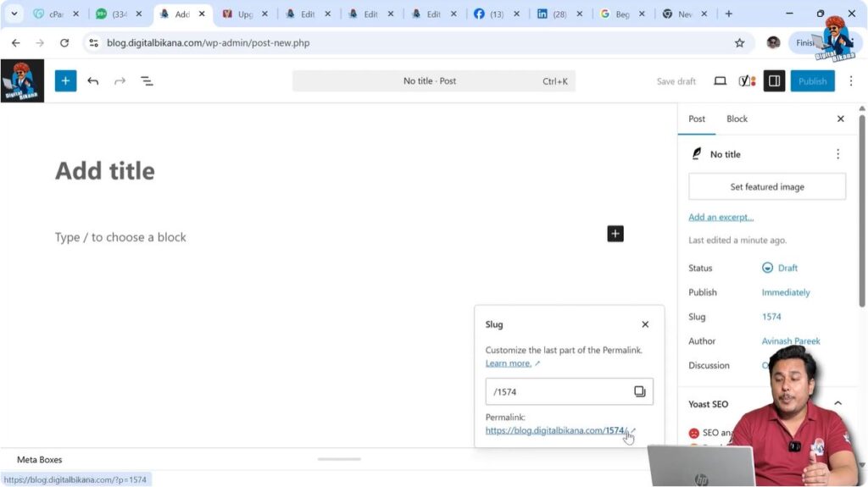Switch to the LinkedIn tab
Screen dimensions: 868x487
[x=560, y=14]
